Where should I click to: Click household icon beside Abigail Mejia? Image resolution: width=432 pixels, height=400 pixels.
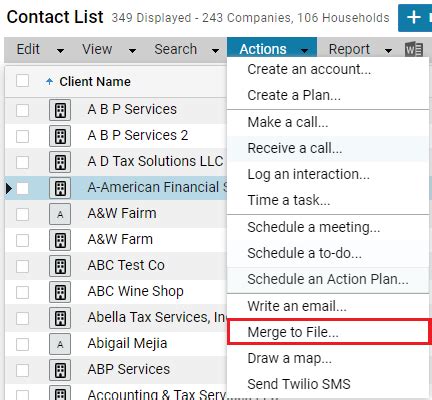pos(60,344)
